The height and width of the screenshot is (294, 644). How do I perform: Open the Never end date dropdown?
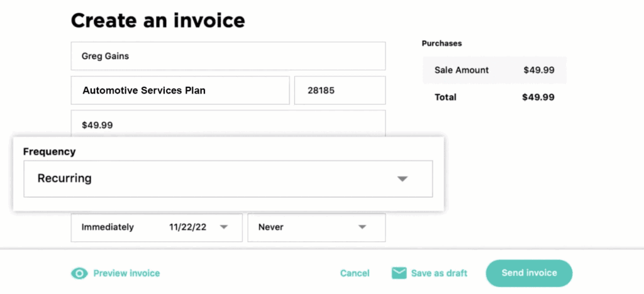[362, 227]
